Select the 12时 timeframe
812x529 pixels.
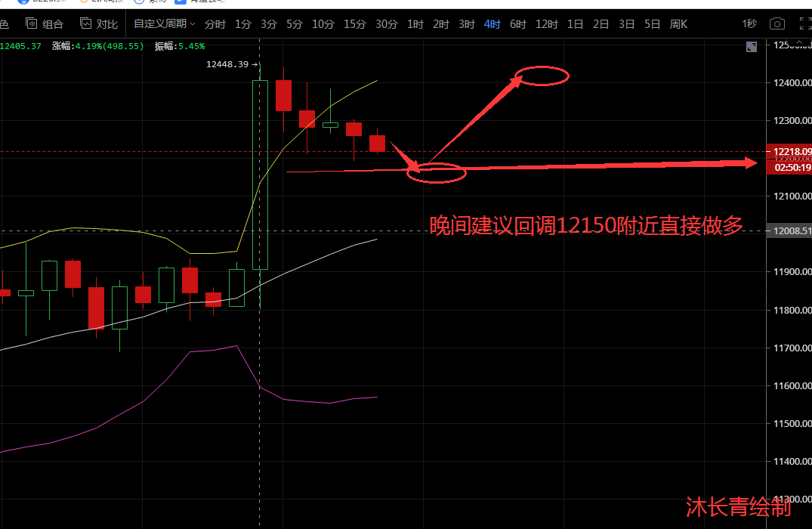(546, 24)
